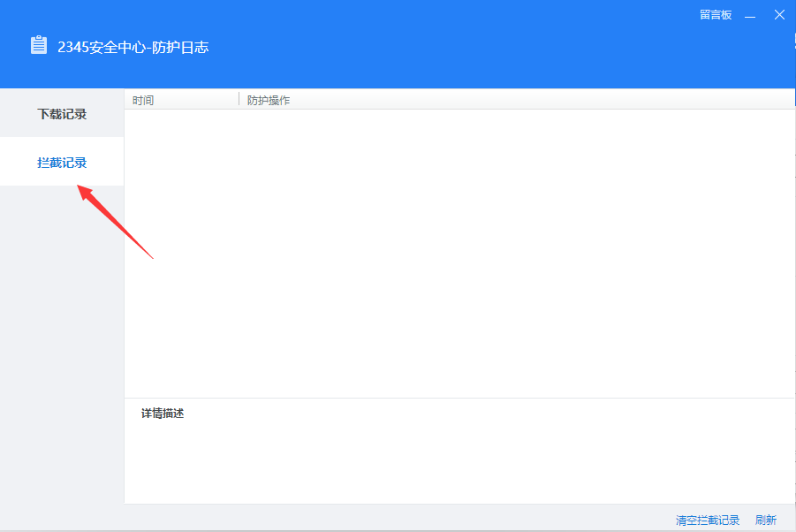Click the blue title bar area

pos(442,44)
